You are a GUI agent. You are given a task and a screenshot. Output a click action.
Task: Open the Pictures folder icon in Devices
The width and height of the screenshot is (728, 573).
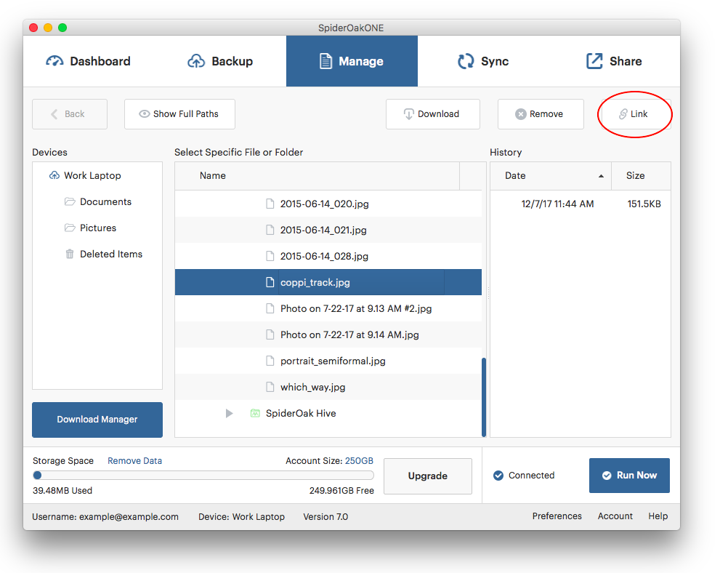pyautogui.click(x=70, y=228)
